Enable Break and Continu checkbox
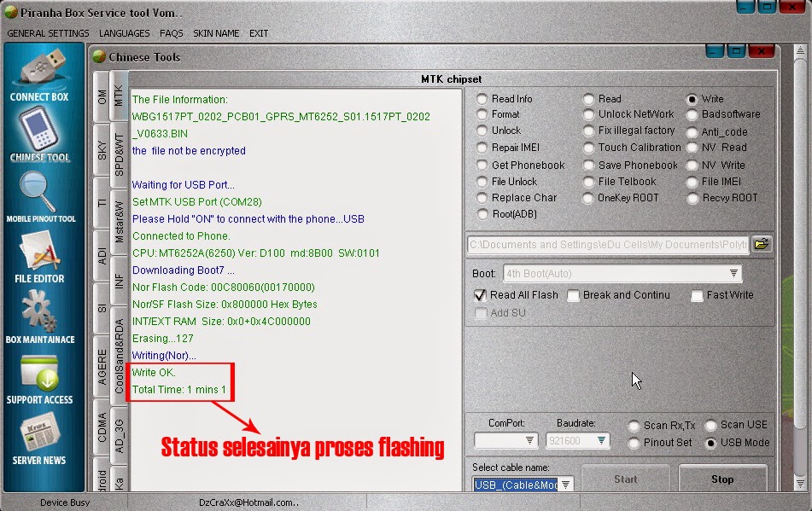 pyautogui.click(x=573, y=295)
